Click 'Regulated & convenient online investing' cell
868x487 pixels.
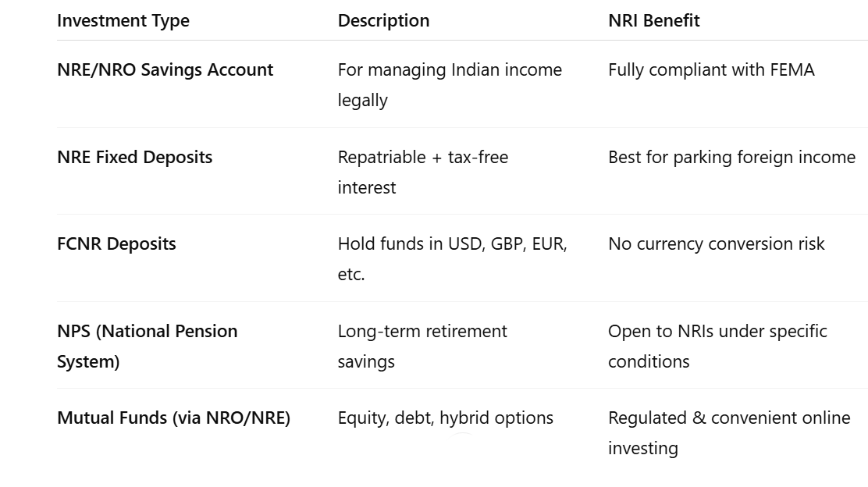pos(729,433)
